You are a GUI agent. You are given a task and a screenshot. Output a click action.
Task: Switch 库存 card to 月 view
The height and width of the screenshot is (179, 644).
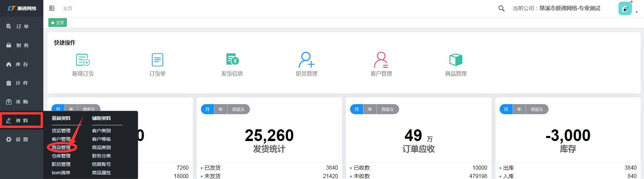tap(506, 109)
